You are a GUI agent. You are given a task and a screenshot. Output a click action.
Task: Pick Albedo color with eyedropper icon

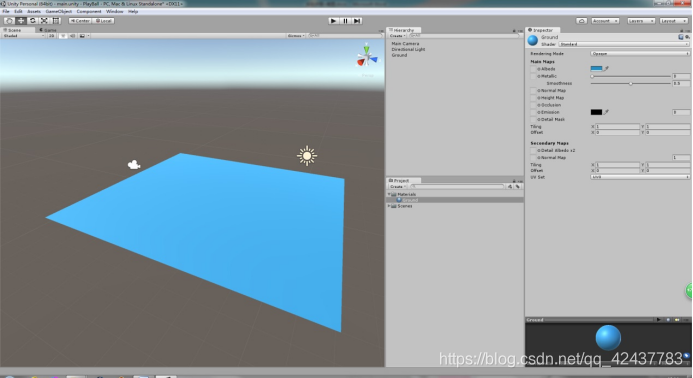point(607,69)
